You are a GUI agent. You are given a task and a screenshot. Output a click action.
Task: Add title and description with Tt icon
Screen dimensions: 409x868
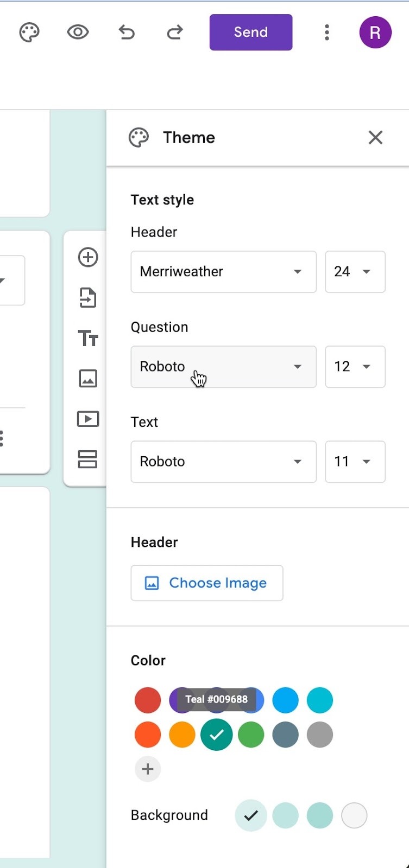(x=88, y=339)
